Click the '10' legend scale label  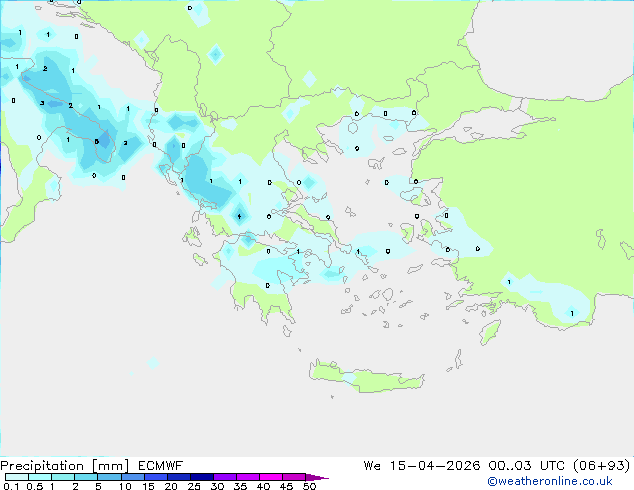[125, 486]
